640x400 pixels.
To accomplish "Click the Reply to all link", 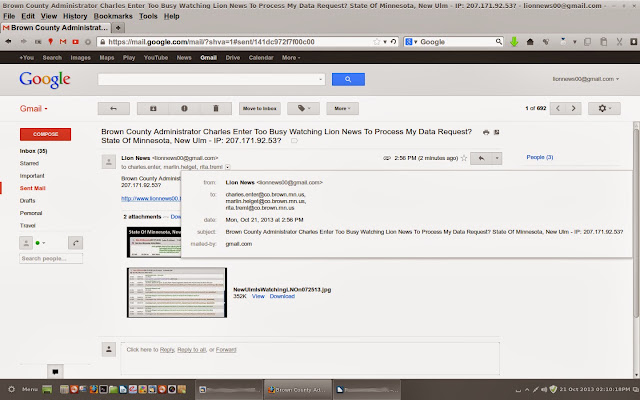I will click(191, 350).
